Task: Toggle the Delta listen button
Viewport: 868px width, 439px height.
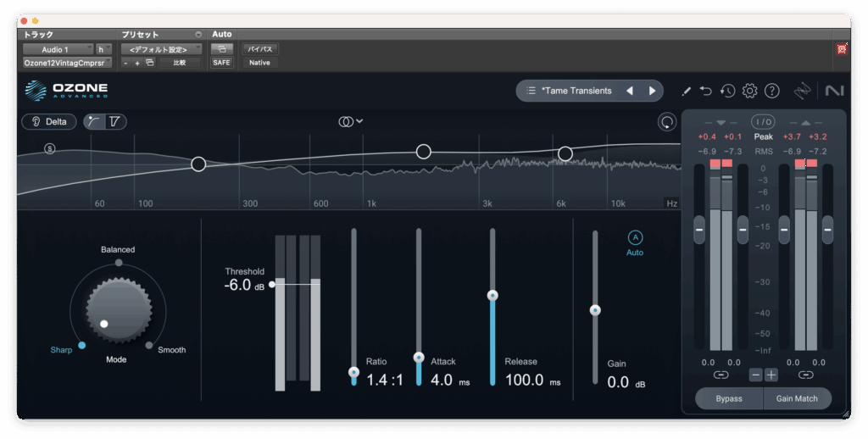Action: [49, 121]
